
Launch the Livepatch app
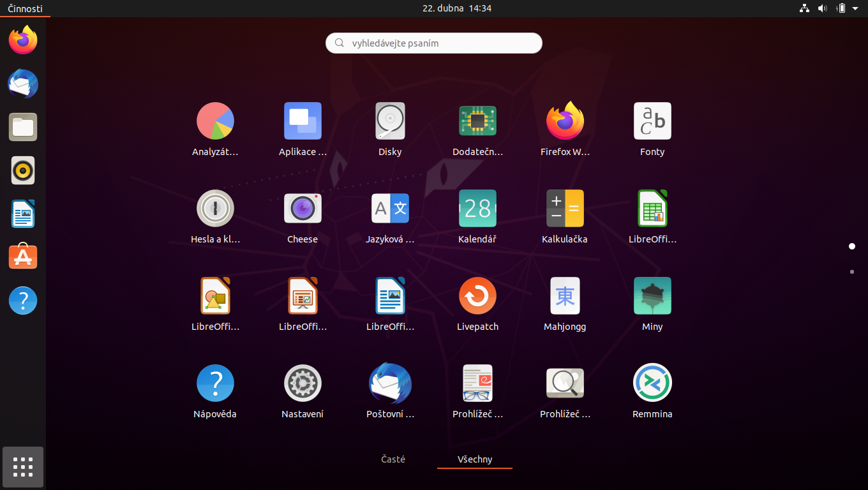477,295
